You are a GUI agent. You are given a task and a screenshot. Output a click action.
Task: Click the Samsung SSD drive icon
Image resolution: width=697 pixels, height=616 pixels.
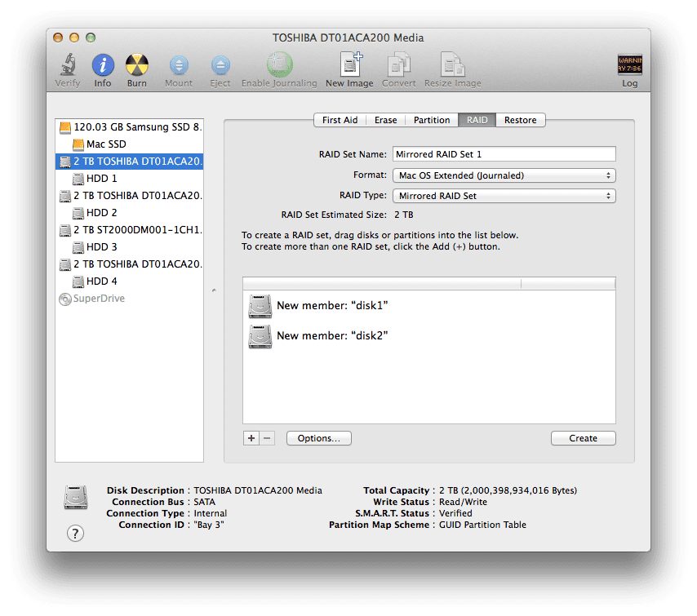point(65,127)
